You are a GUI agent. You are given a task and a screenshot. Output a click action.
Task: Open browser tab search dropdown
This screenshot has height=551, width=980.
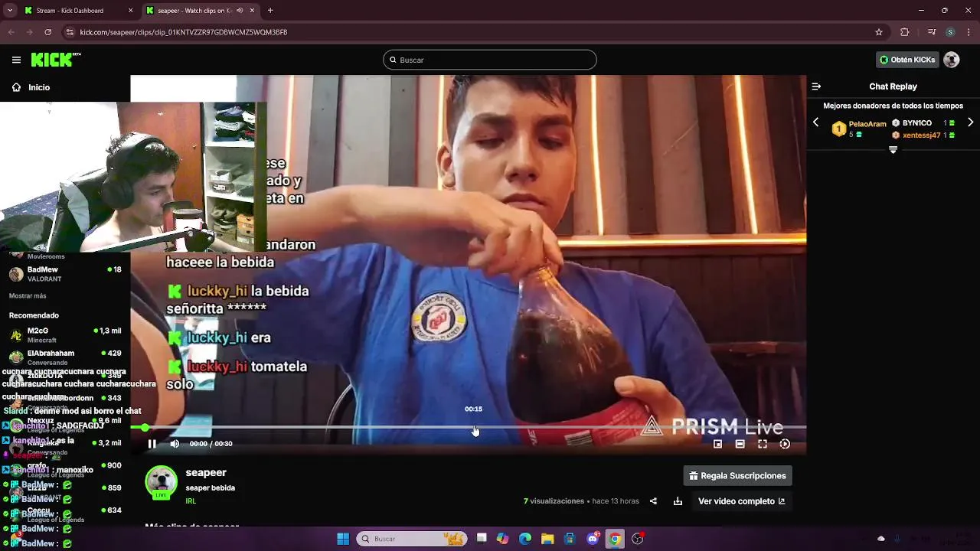click(x=10, y=11)
